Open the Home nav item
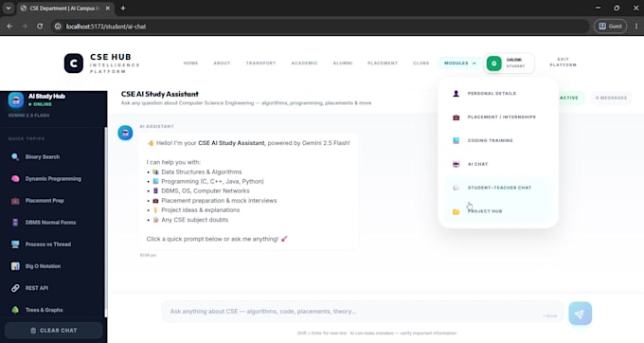Image resolution: width=644 pixels, height=343 pixels. point(190,63)
